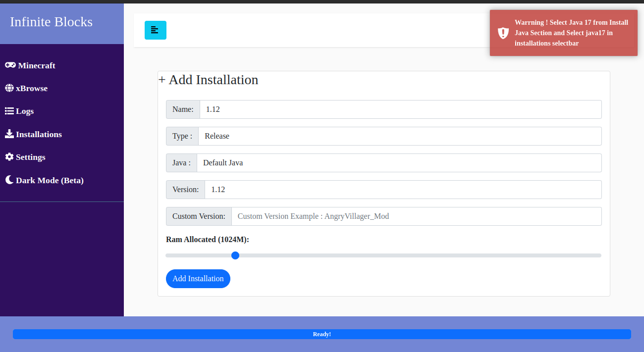The width and height of the screenshot is (644, 352).
Task: Click the Ram Allocated slider handle
Action: click(x=235, y=255)
